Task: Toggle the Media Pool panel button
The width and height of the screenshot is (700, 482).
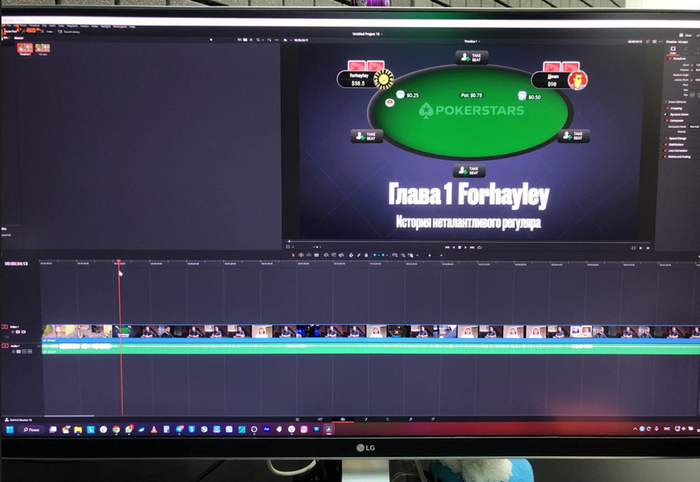Action: pyautogui.click(x=11, y=31)
